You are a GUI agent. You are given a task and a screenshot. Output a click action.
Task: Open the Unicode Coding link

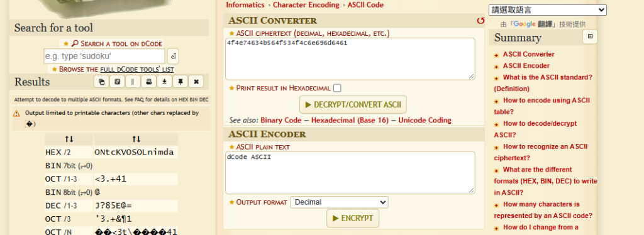pos(425,120)
